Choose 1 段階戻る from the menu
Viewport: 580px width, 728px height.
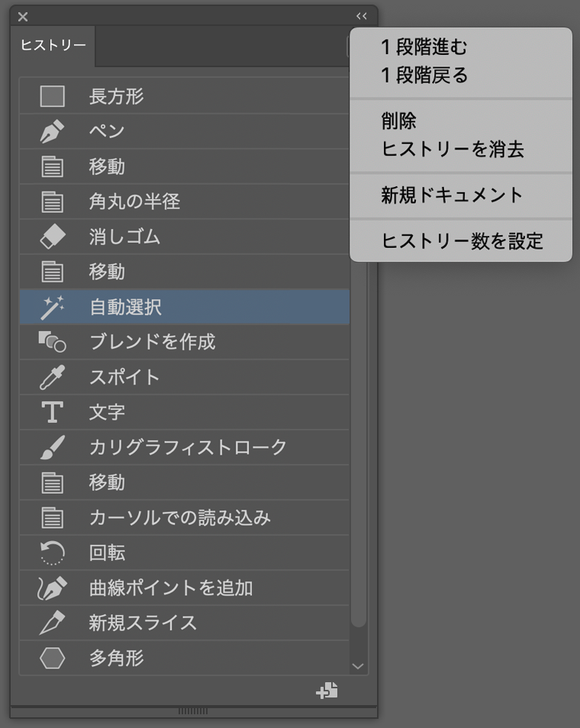424,76
